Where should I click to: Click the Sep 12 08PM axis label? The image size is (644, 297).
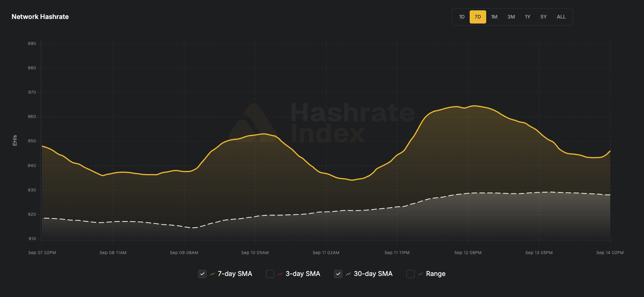[x=468, y=253]
